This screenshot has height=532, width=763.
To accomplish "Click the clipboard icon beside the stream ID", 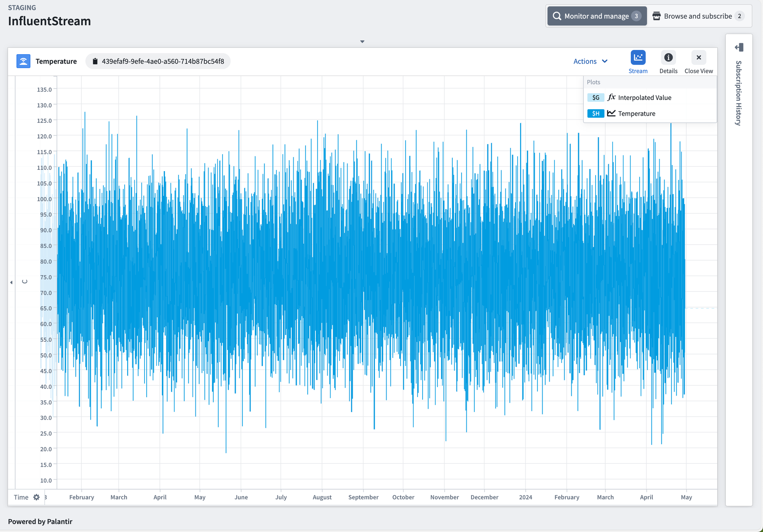I will 95,61.
